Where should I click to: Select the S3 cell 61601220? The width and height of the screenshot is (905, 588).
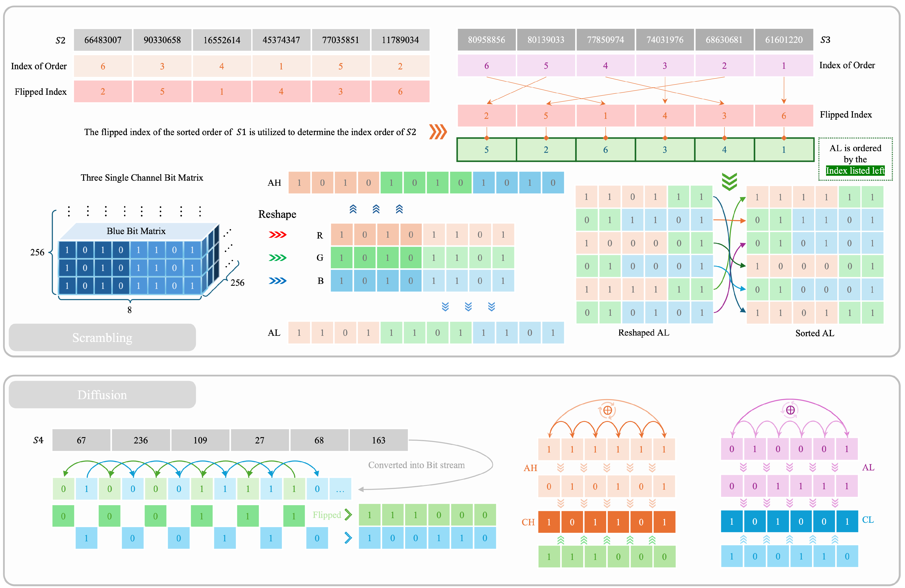point(784,39)
